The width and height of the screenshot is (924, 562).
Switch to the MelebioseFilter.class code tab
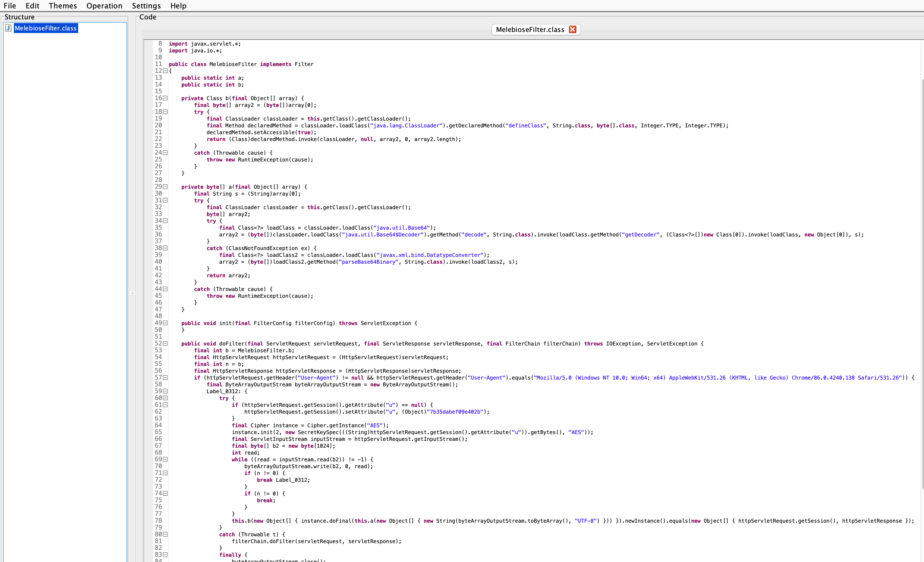coord(530,30)
